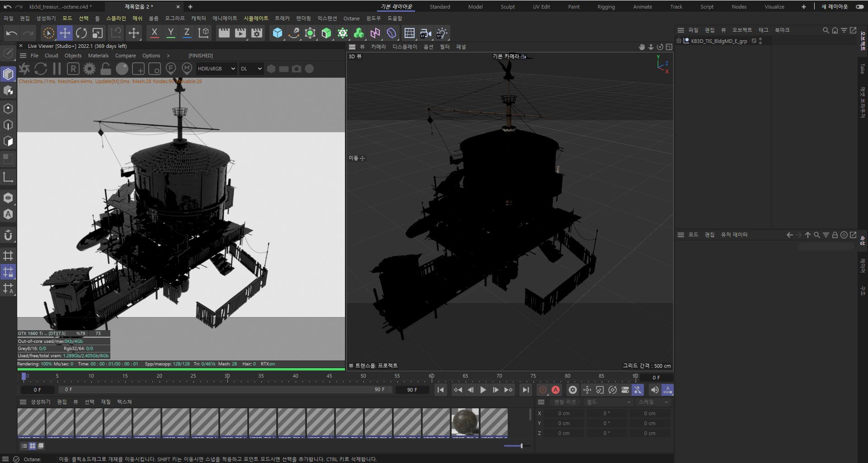Open the HDR/sRGB dropdown

click(x=216, y=69)
